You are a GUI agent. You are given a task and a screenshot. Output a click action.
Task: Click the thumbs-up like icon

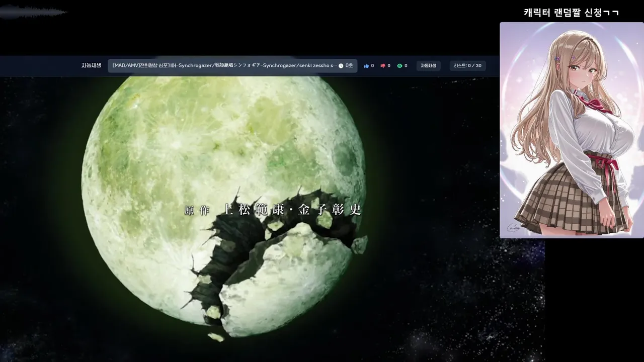(366, 66)
